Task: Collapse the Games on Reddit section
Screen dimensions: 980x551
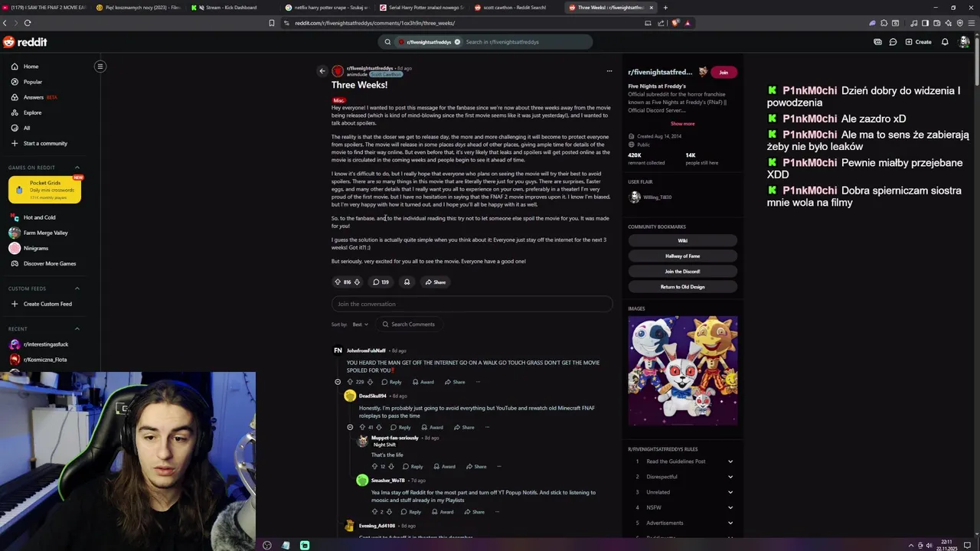Action: point(77,168)
